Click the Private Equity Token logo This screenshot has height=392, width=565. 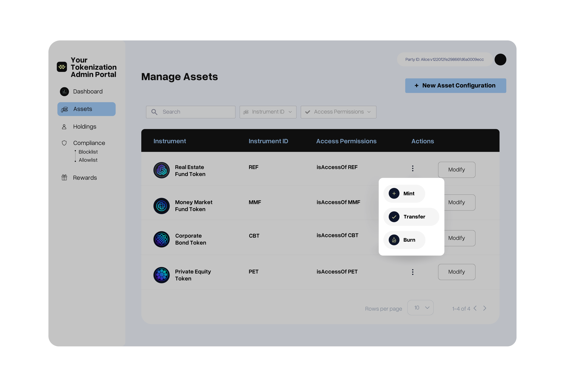[x=162, y=275]
